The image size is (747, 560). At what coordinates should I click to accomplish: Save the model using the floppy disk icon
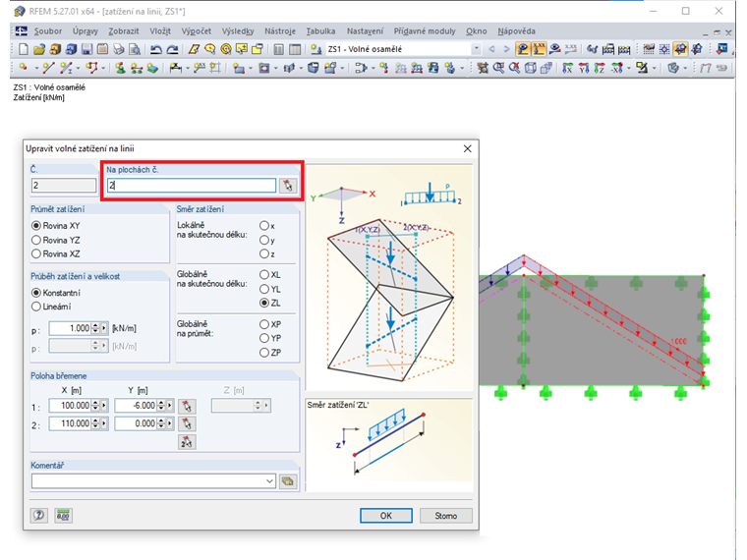(x=86, y=49)
